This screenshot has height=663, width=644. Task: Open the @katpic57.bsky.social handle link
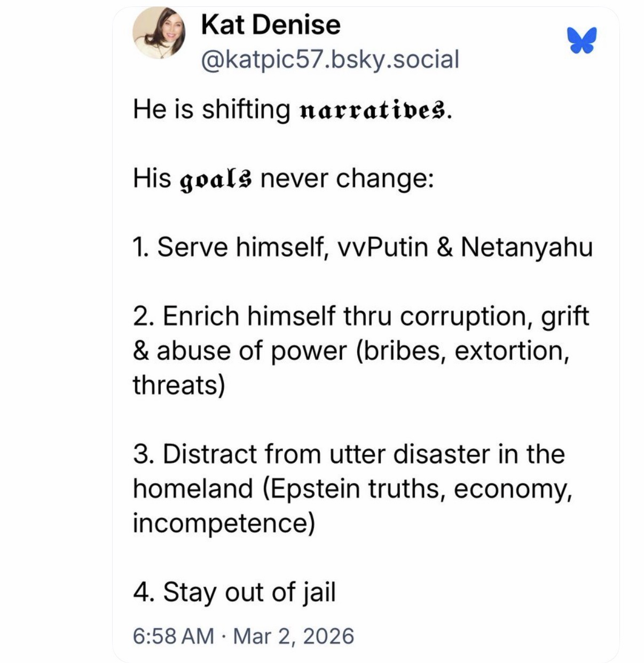tap(329, 59)
